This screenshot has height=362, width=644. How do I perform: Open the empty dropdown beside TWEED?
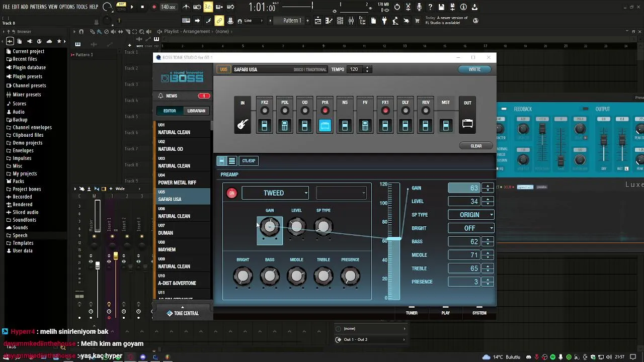[342, 193]
